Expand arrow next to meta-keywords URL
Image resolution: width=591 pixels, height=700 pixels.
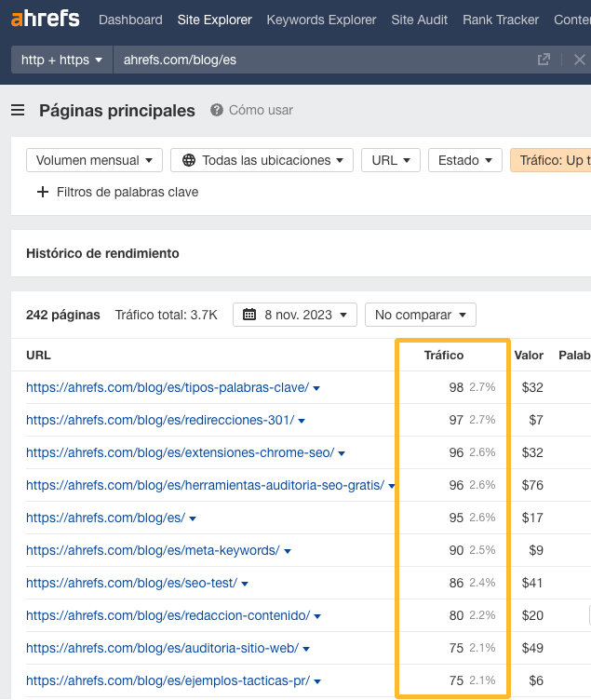pyautogui.click(x=288, y=551)
